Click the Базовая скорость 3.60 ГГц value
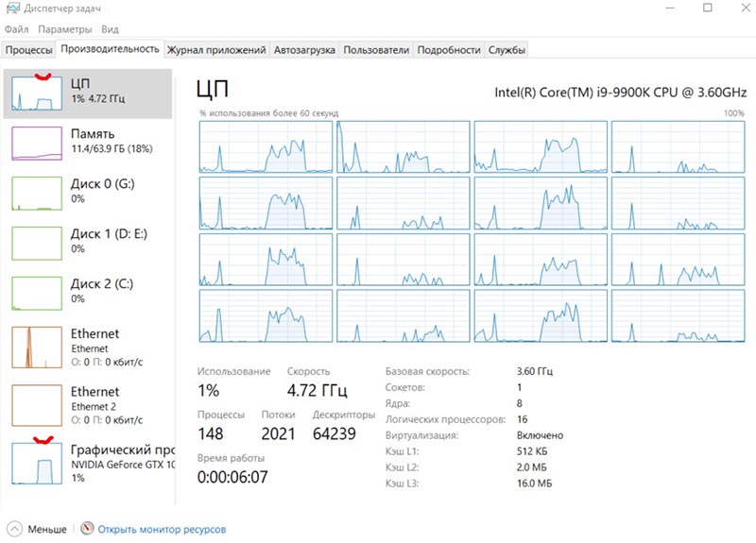This screenshot has height=543, width=756. coord(535,371)
